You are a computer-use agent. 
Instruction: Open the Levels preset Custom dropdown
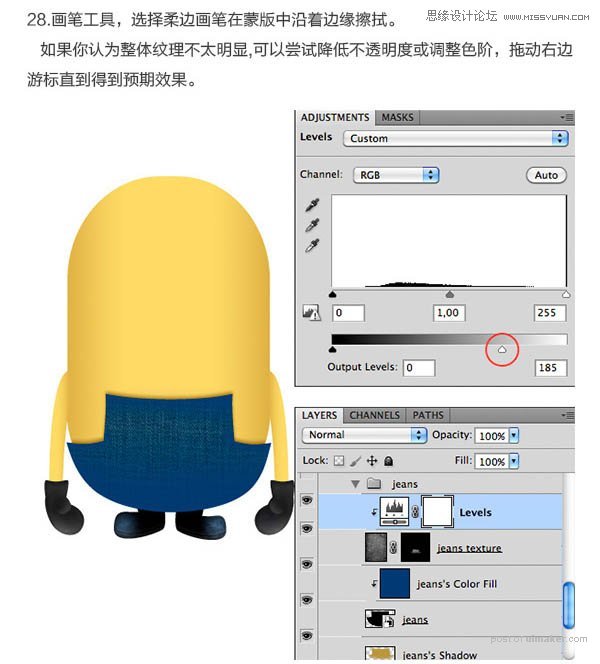click(456, 138)
